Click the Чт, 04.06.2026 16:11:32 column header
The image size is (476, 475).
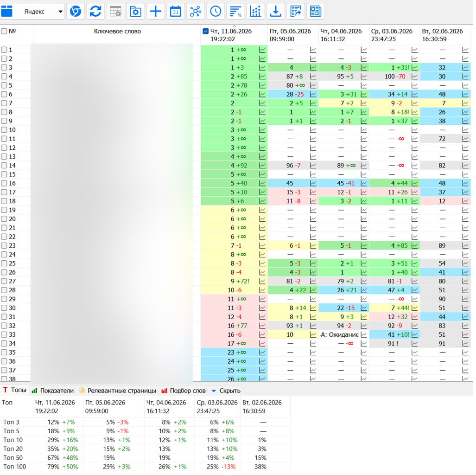pyautogui.click(x=343, y=35)
